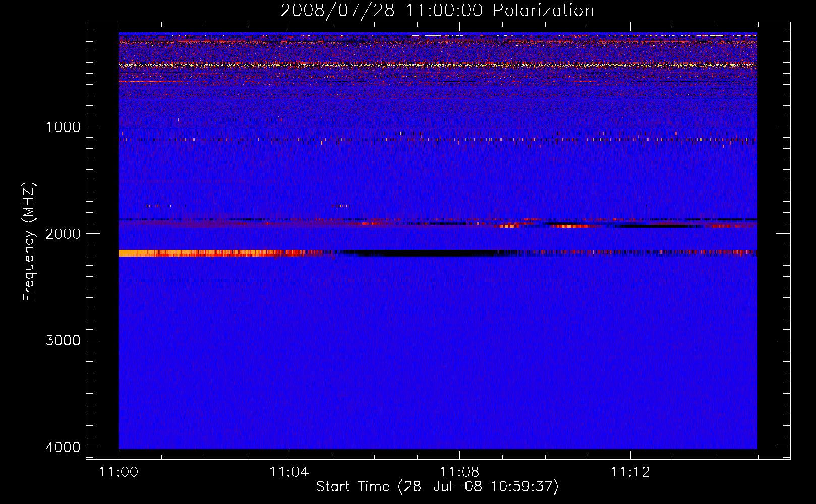Click the 'Frequency (MHZ)' axis title
The height and width of the screenshot is (504, 816).
pyautogui.click(x=29, y=242)
